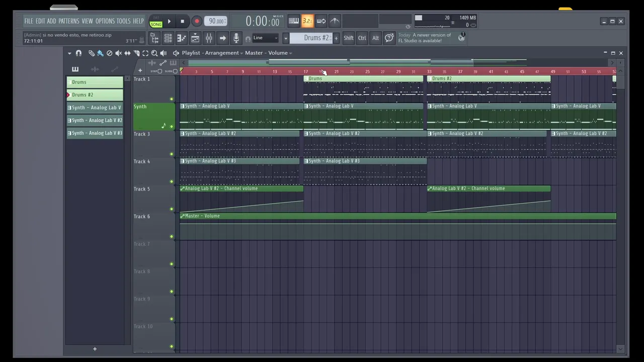Open the Playlist - Arrangement dropdown

(212, 53)
